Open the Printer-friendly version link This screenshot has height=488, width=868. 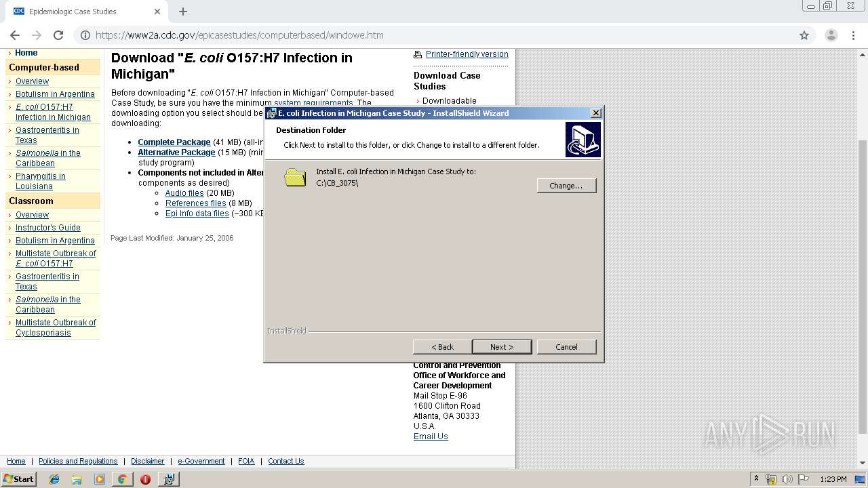[x=467, y=54]
